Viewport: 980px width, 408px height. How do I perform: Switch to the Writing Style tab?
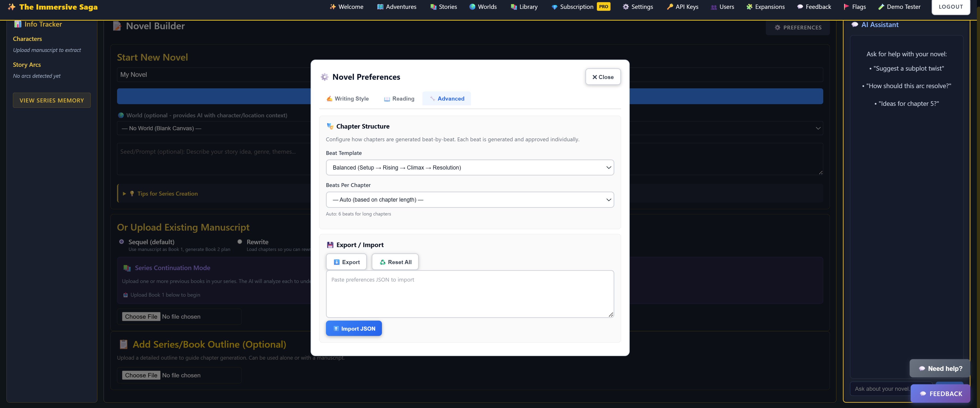[x=347, y=99]
